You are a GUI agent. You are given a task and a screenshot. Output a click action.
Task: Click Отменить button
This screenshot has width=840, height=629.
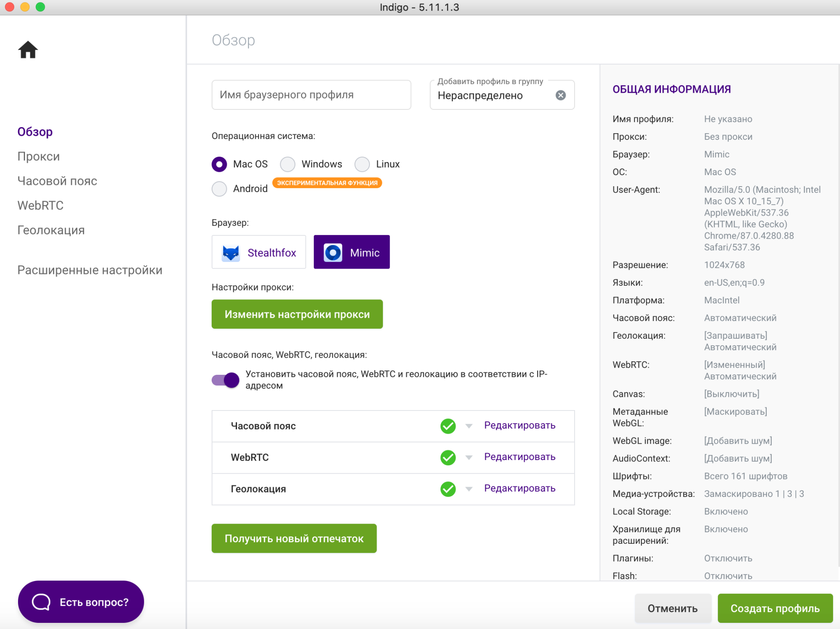tap(673, 608)
